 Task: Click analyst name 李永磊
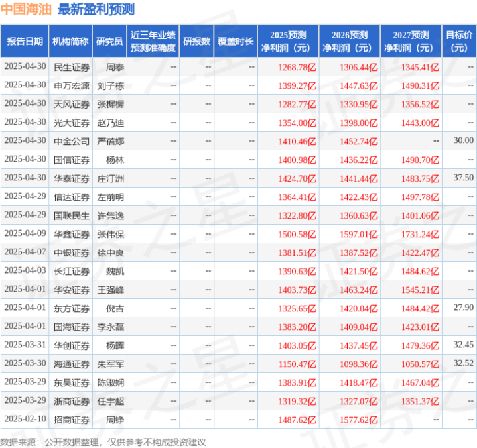pyautogui.click(x=111, y=327)
